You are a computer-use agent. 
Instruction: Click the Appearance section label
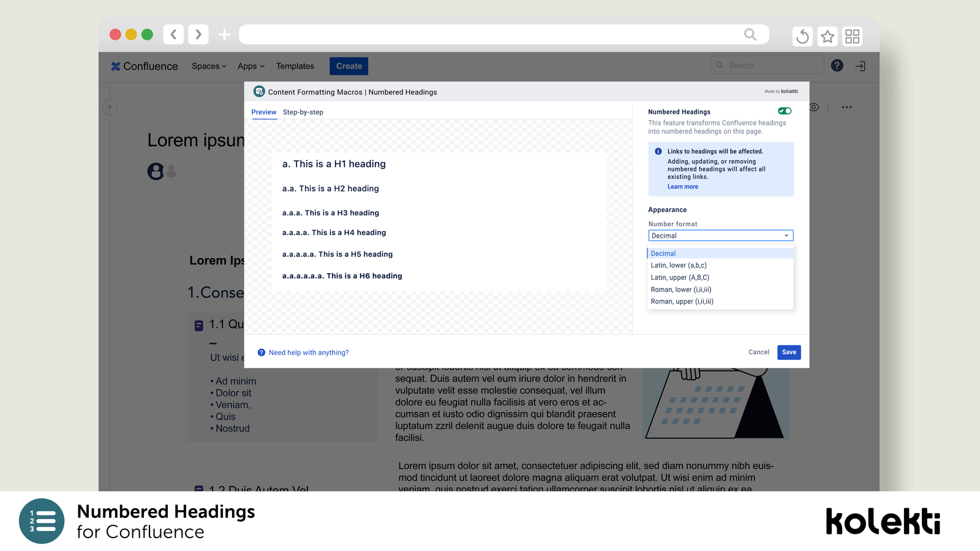coord(668,210)
